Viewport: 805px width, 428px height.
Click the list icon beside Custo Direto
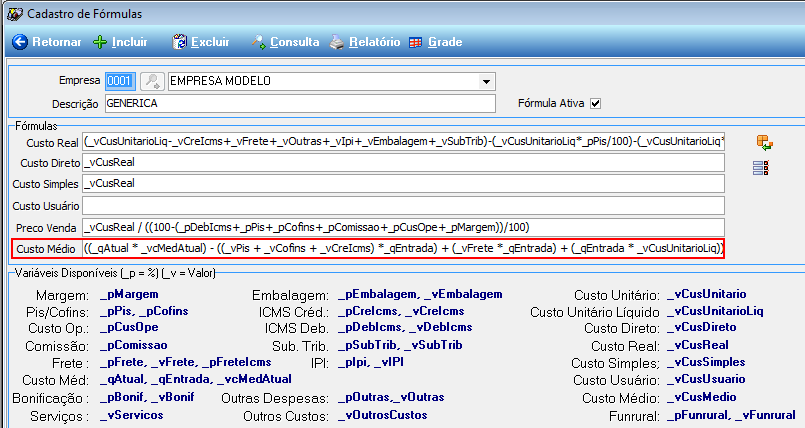[761, 168]
